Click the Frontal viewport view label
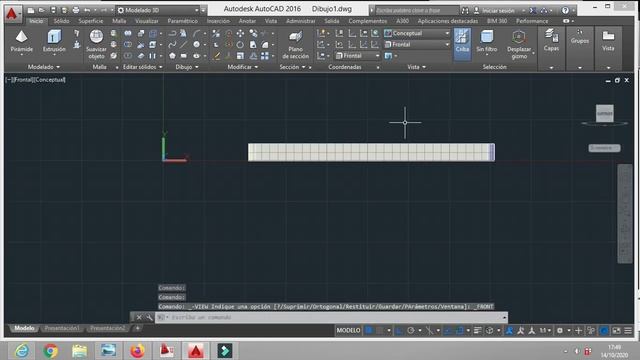 (x=23, y=80)
